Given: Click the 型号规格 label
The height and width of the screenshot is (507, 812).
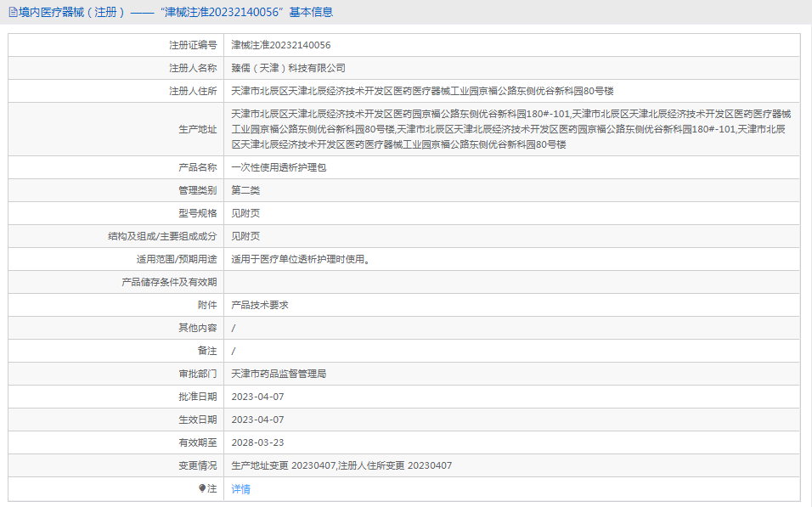Looking at the screenshot, I should click(197, 213).
